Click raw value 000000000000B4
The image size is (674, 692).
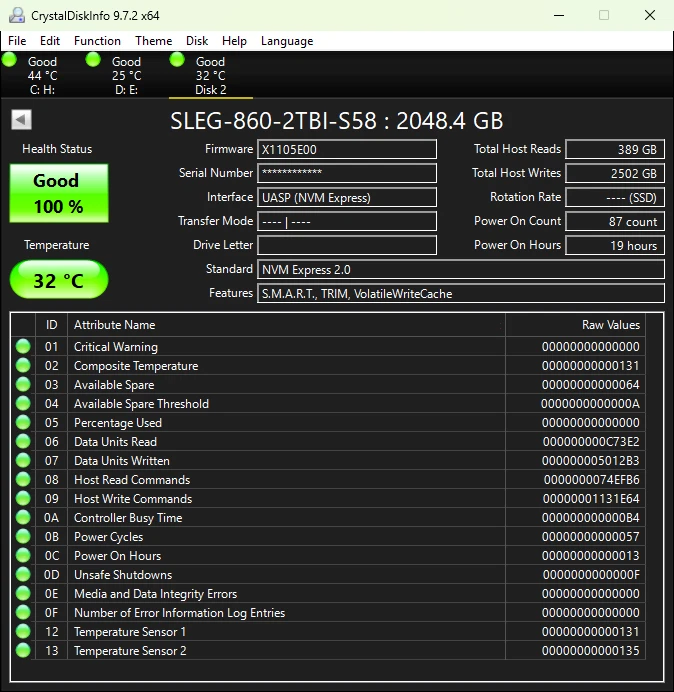591,518
